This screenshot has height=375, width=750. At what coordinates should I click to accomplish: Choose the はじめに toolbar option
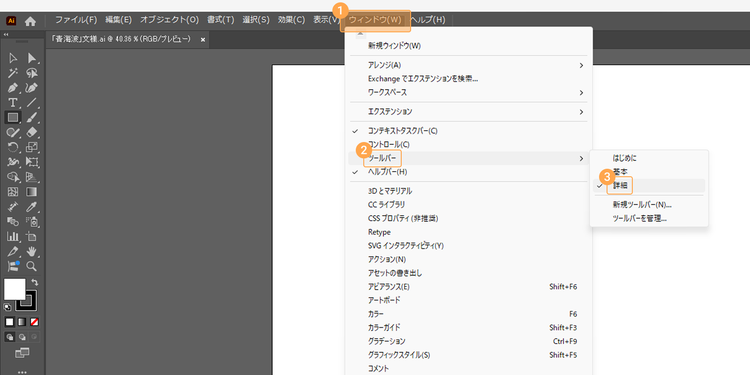(x=649, y=158)
